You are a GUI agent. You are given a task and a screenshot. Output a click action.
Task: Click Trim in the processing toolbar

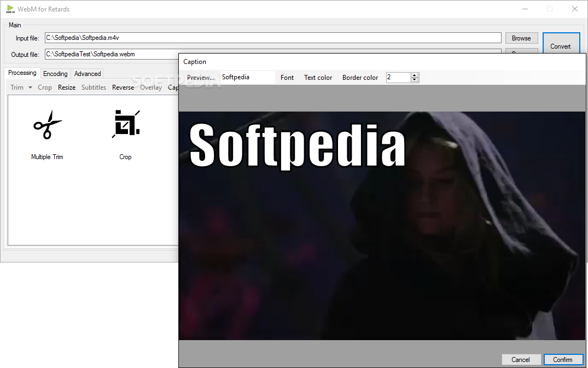(x=17, y=87)
